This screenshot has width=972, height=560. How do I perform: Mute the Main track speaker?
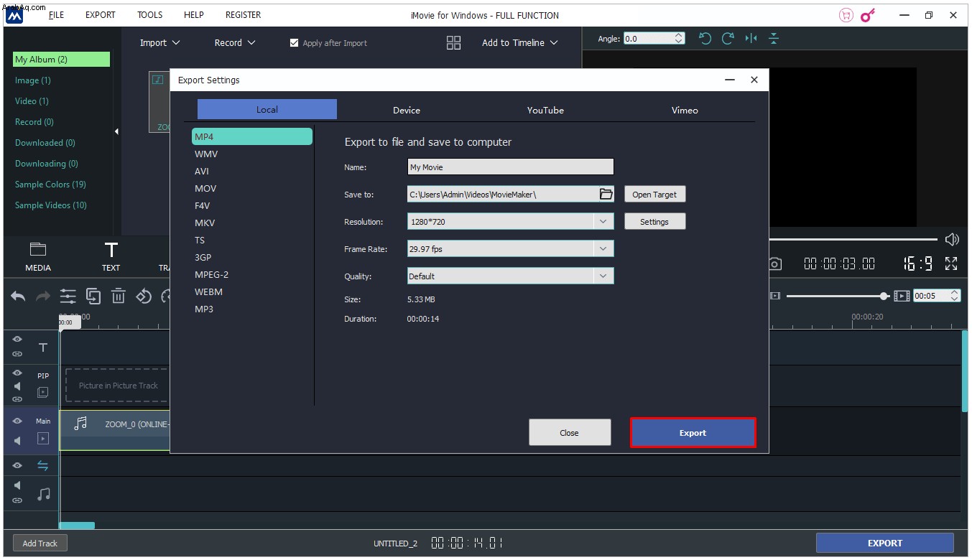17,441
